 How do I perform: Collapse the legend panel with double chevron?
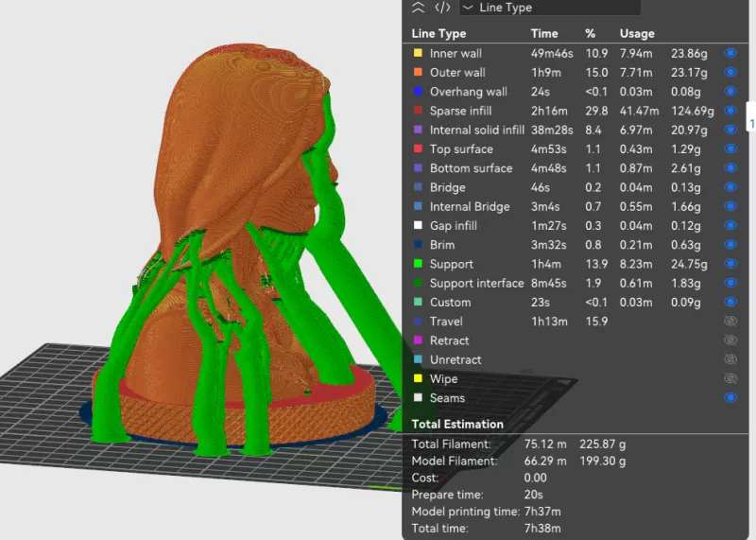pyautogui.click(x=419, y=8)
